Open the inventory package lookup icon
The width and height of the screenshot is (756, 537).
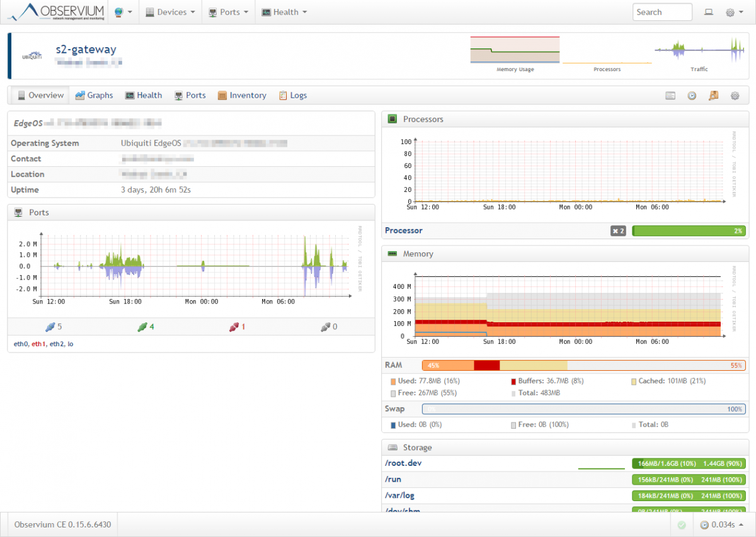(713, 95)
